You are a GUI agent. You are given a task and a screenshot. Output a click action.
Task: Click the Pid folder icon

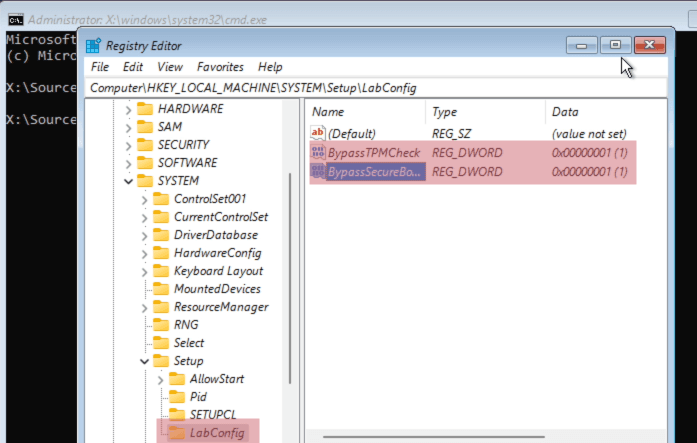tap(177, 397)
